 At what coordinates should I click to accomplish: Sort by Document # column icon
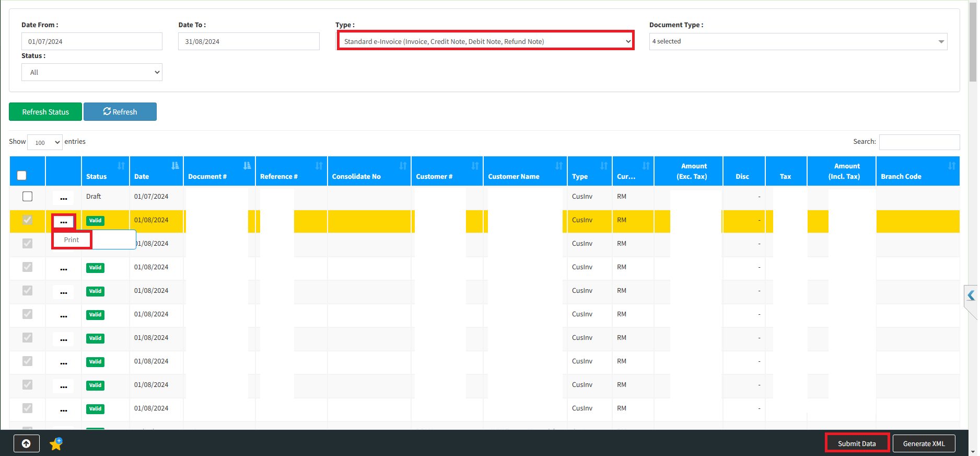(x=247, y=166)
